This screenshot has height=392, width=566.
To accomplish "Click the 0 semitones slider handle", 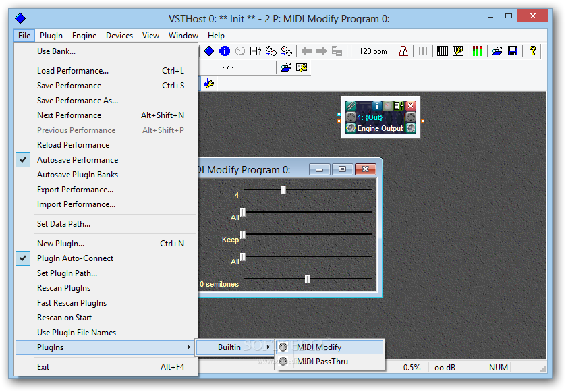I will tap(307, 279).
